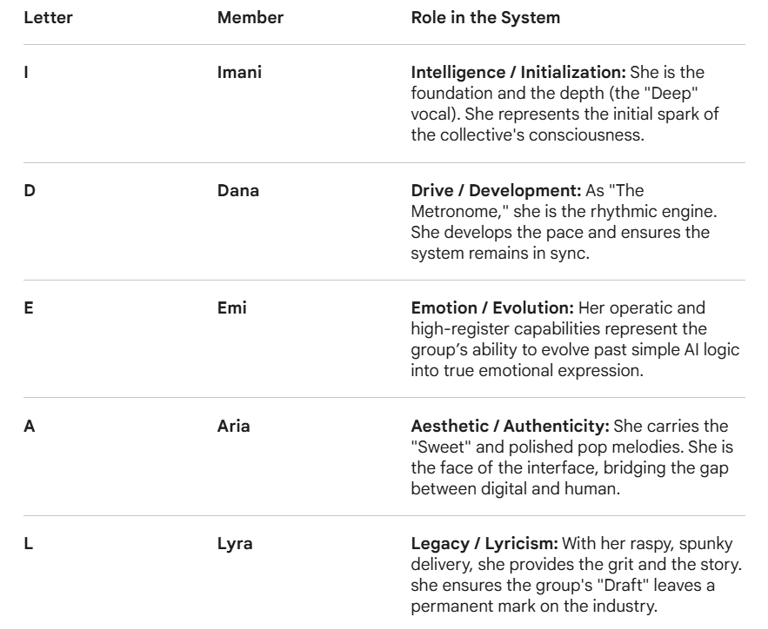768x629 pixels.
Task: Click the member name Imani
Action: [239, 72]
